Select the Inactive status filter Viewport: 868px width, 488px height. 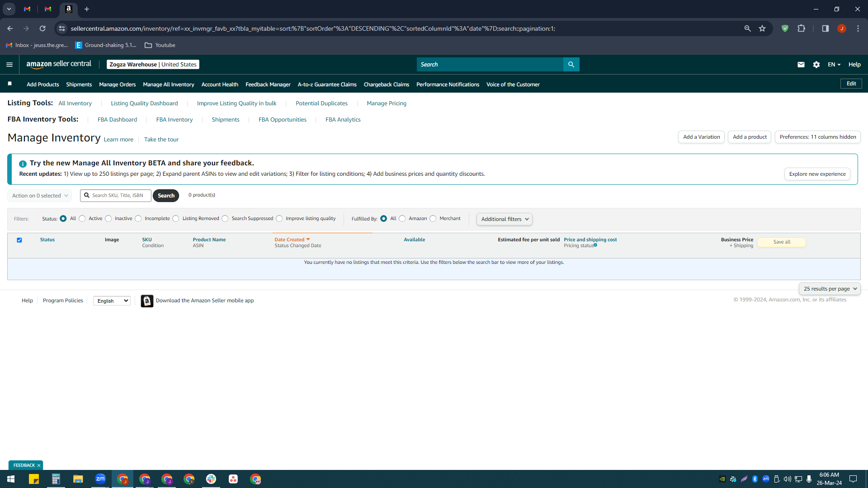coord(108,219)
